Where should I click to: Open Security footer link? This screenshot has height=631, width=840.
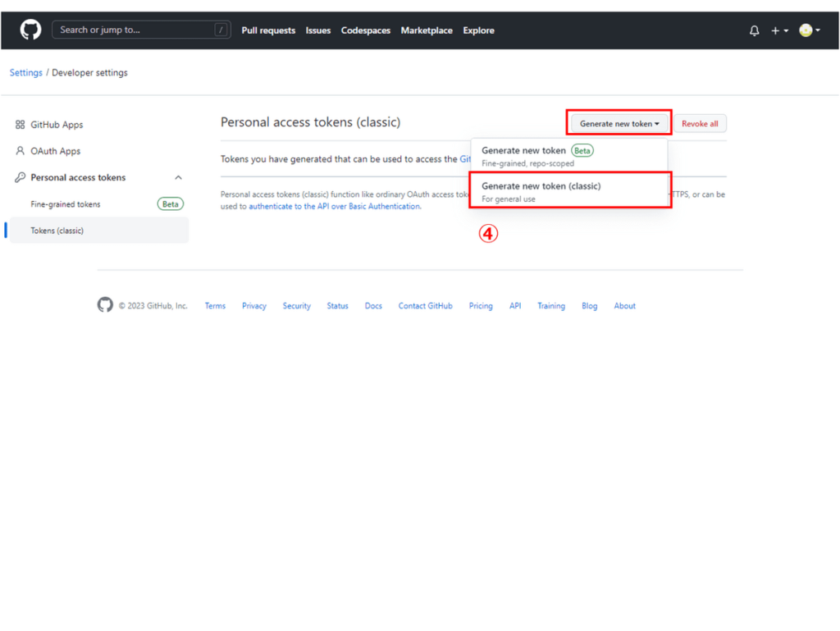tap(297, 306)
